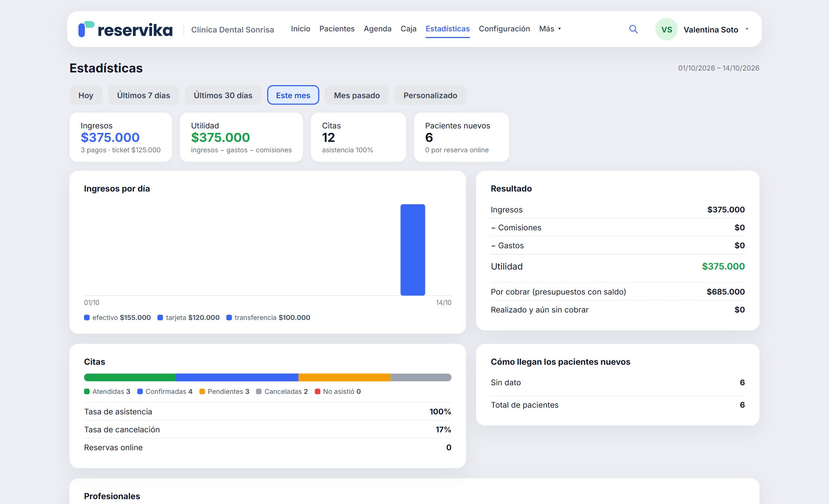Click the blue income bar in chart
Viewport: 829px width, 504px height.
[x=413, y=250]
